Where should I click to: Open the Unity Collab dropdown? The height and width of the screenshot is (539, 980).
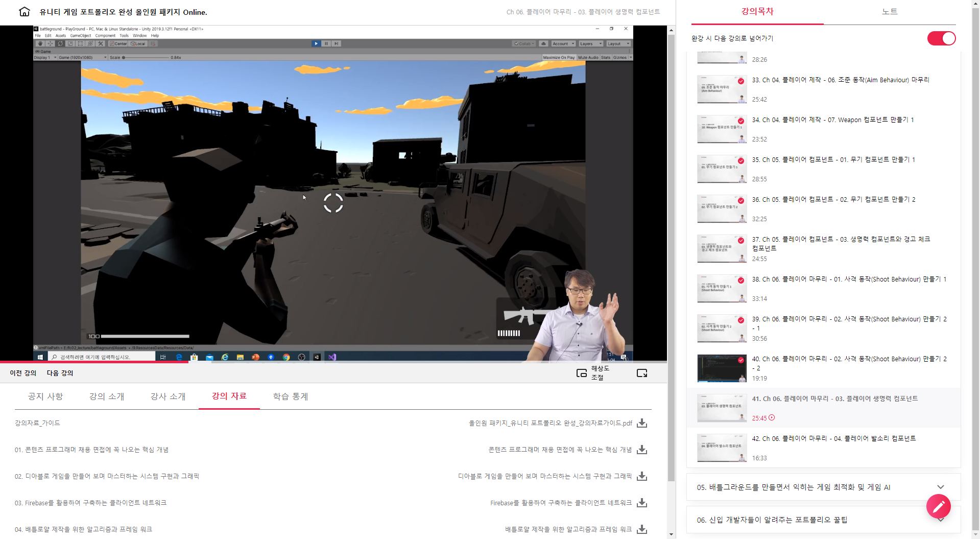point(524,43)
